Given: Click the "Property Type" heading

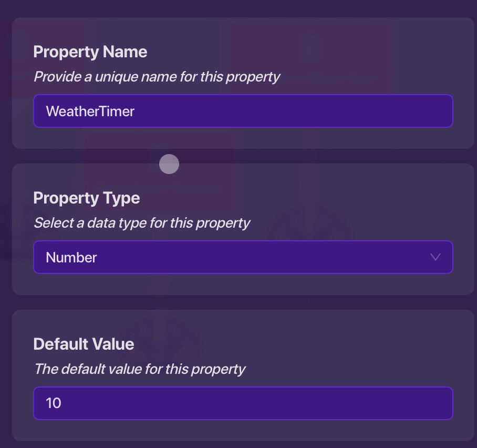Looking at the screenshot, I should [x=86, y=198].
